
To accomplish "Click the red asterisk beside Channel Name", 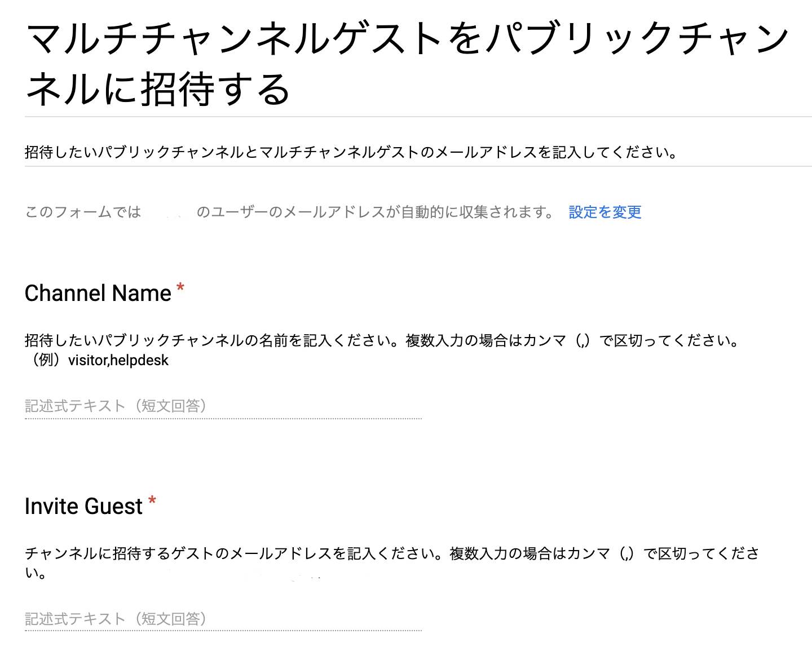I will click(x=180, y=288).
